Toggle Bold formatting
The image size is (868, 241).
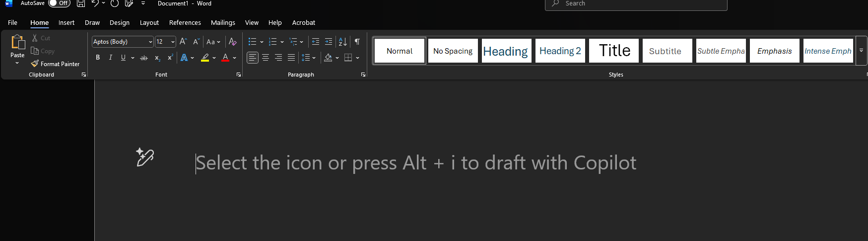point(98,58)
